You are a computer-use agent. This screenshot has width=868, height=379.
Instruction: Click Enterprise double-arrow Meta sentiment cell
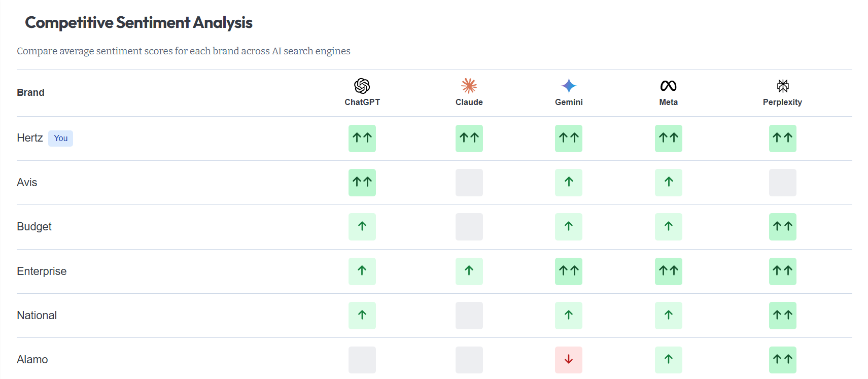coord(668,271)
